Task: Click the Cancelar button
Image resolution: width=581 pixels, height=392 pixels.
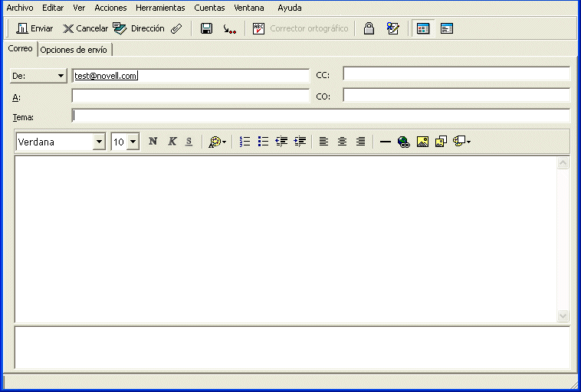Action: (x=85, y=28)
